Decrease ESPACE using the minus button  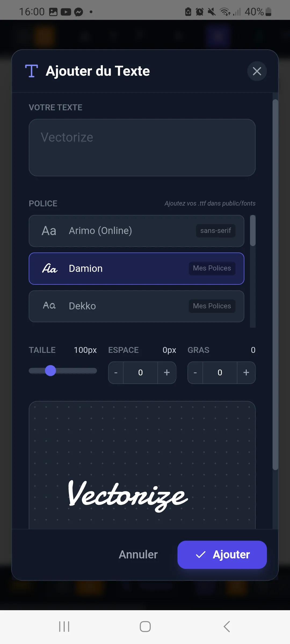pos(116,372)
